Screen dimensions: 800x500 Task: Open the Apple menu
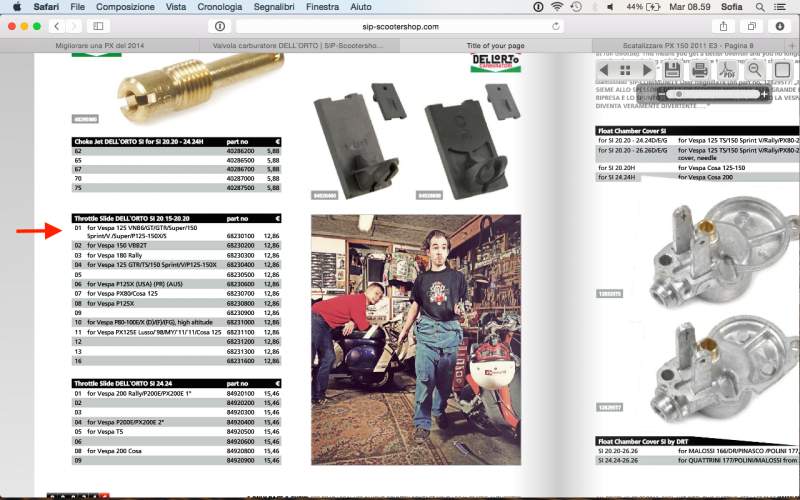point(17,7)
